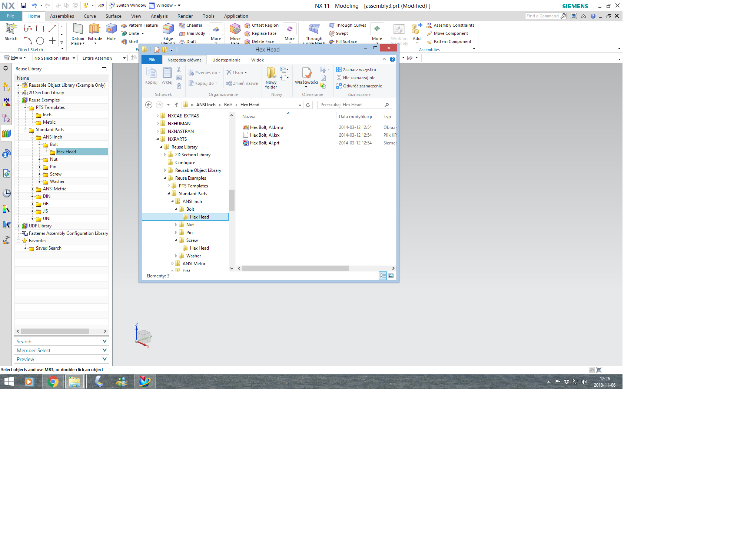Click the Replace Face tool
Viewport: 747px width, 560px height.
pos(260,33)
